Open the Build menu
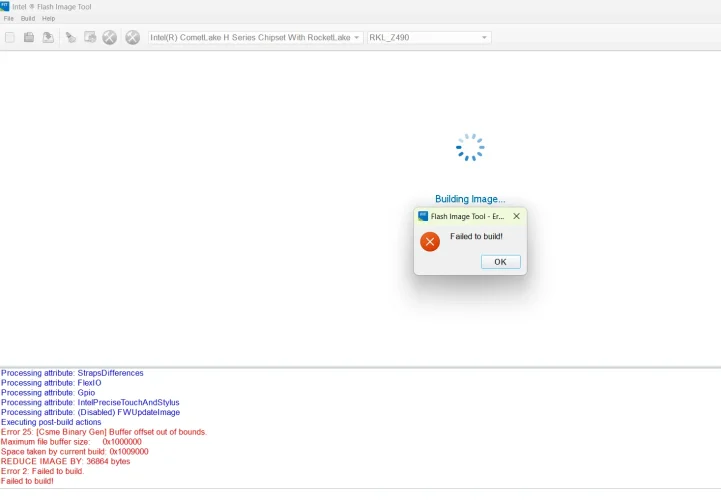 [28, 18]
